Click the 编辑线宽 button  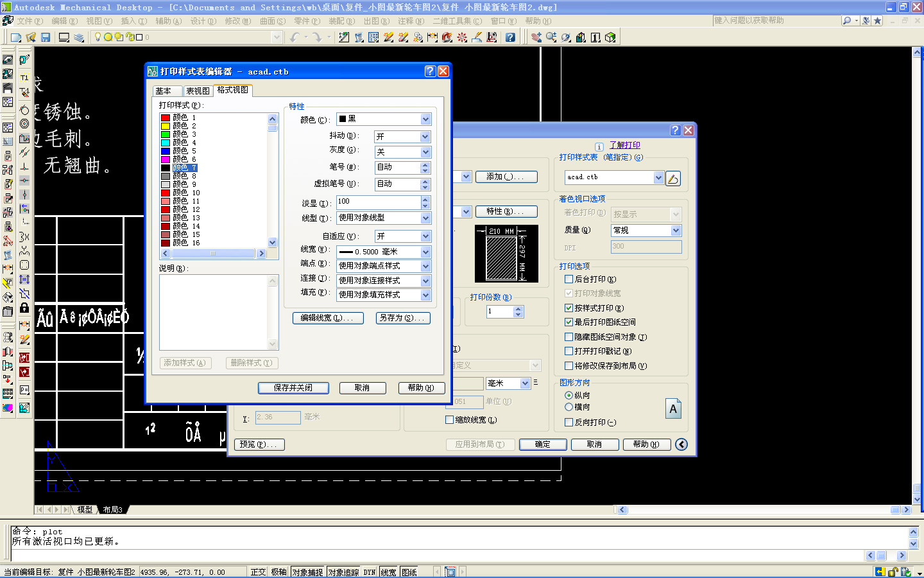pos(328,318)
